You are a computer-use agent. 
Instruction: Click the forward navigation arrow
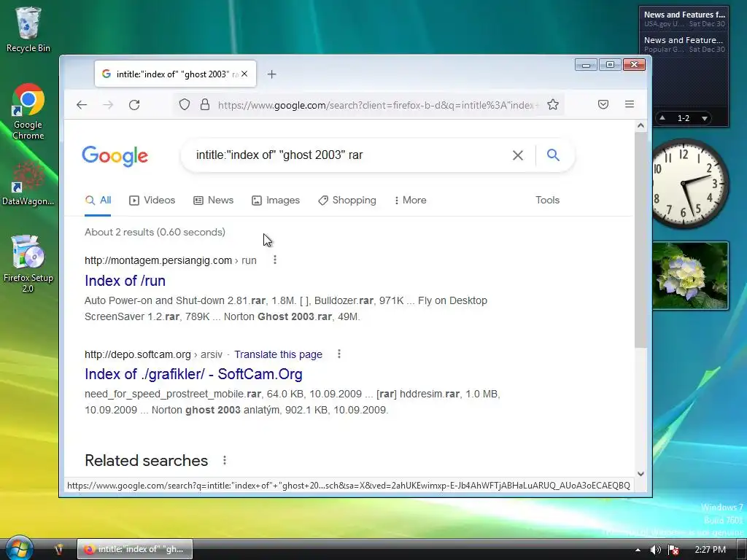click(108, 105)
